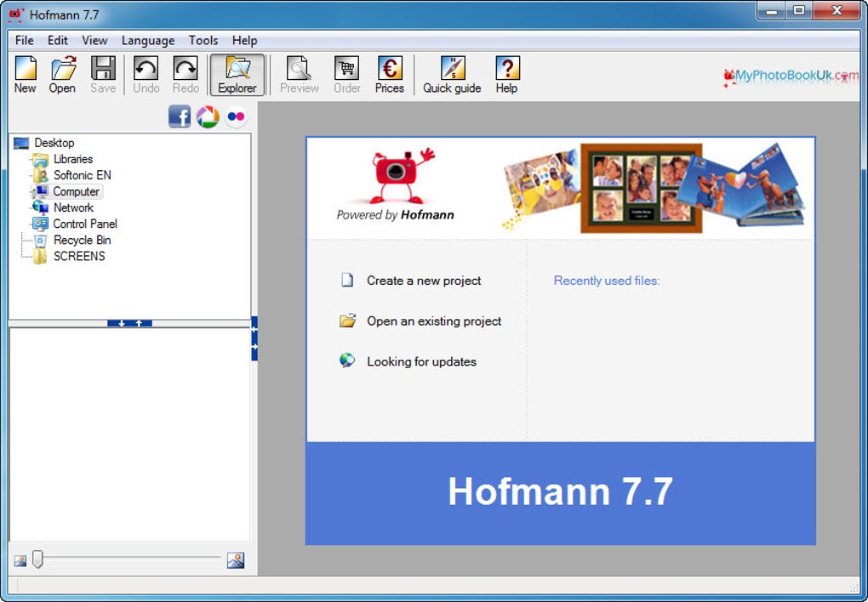Click the empty thumbnail preview pane
This screenshot has height=602, width=868.
[x=129, y=434]
